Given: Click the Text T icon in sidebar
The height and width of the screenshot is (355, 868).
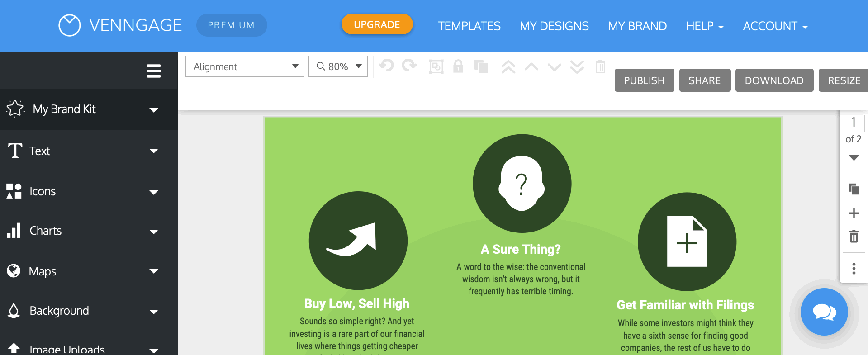Looking at the screenshot, I should pos(15,151).
